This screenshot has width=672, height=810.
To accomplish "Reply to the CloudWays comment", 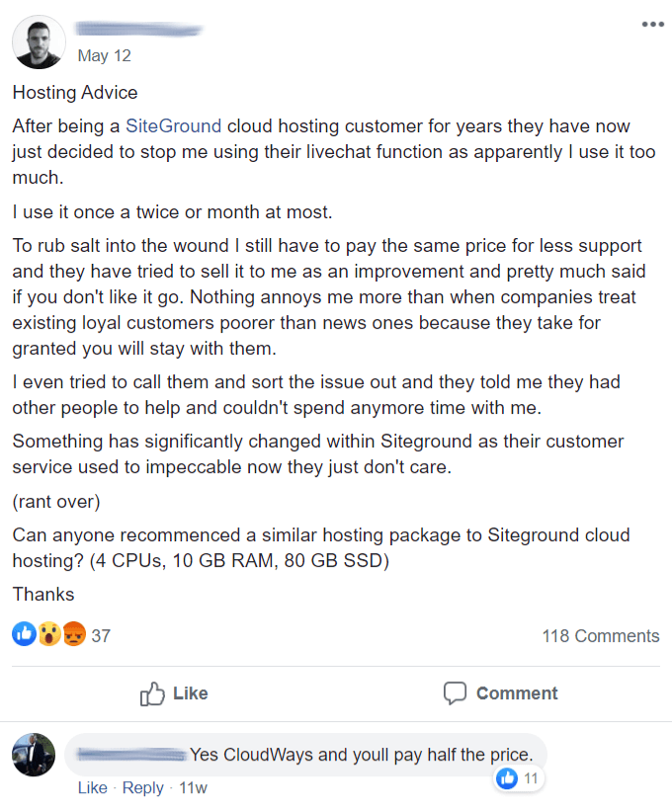I will pos(142,787).
